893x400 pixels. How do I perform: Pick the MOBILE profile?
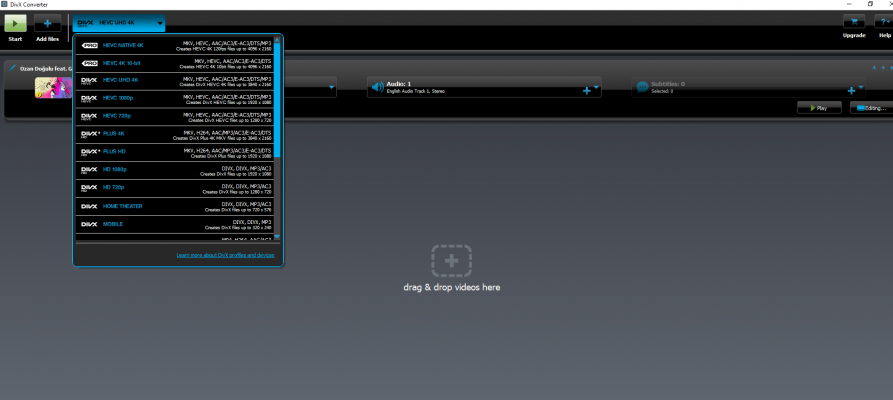175,225
